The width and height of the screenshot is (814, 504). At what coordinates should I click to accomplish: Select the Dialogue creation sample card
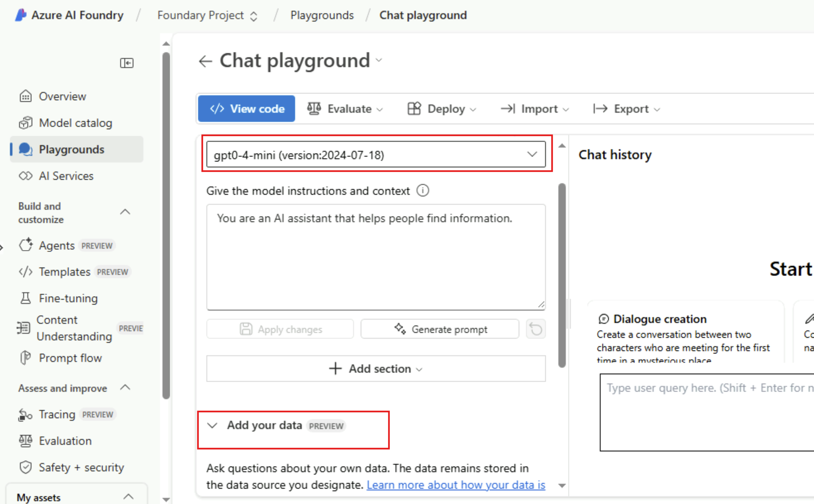coord(686,332)
